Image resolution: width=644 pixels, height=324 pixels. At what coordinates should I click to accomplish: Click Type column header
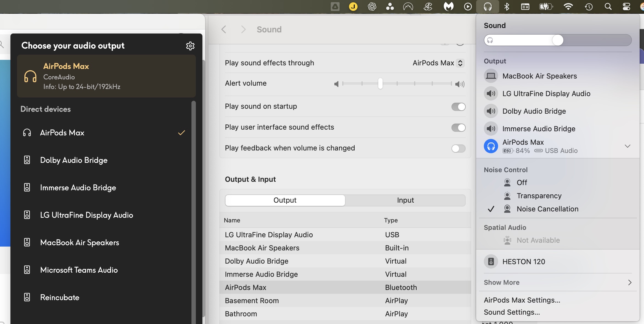point(391,220)
